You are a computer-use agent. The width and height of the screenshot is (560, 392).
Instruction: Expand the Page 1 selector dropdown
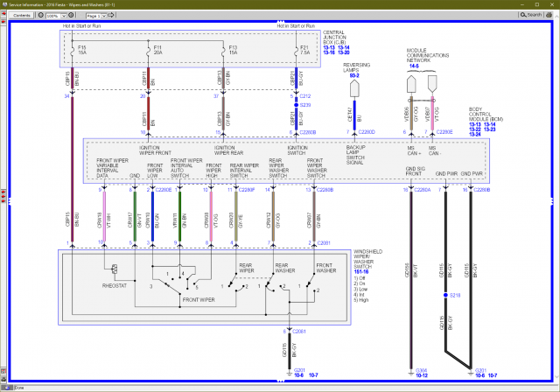point(103,16)
